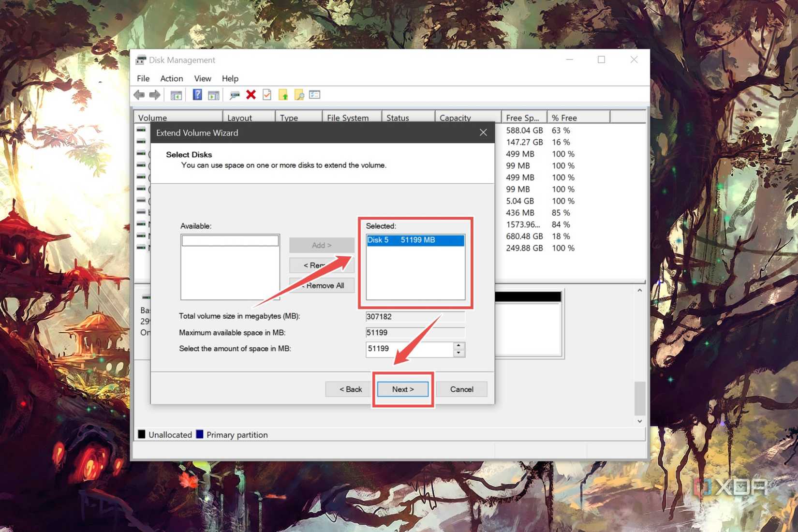Click the 5.04 GB free space cell
This screenshot has height=532, width=798.
click(520, 201)
